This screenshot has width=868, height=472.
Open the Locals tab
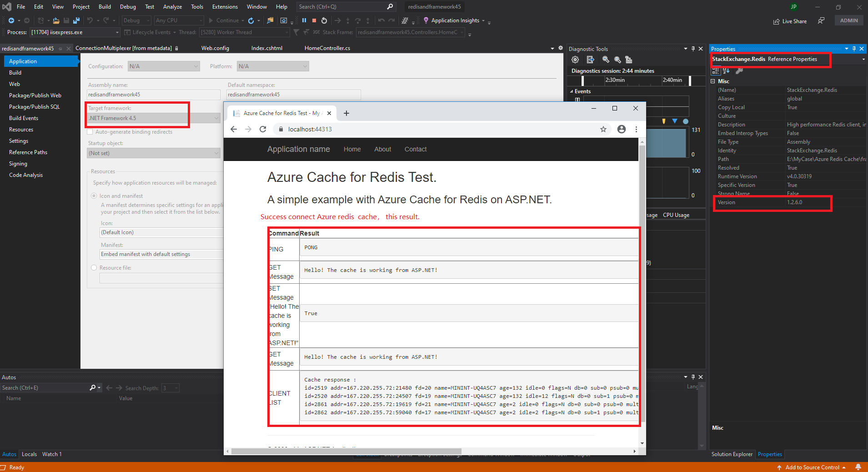tap(29, 454)
